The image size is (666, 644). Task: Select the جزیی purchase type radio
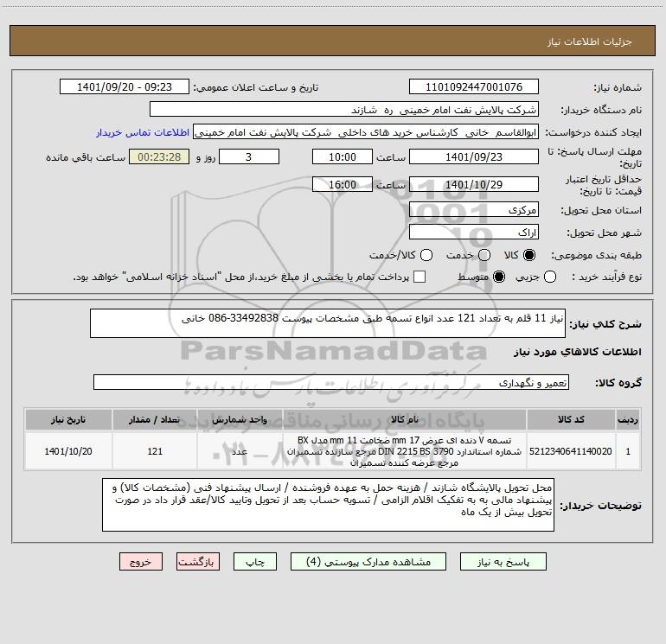pyautogui.click(x=550, y=277)
